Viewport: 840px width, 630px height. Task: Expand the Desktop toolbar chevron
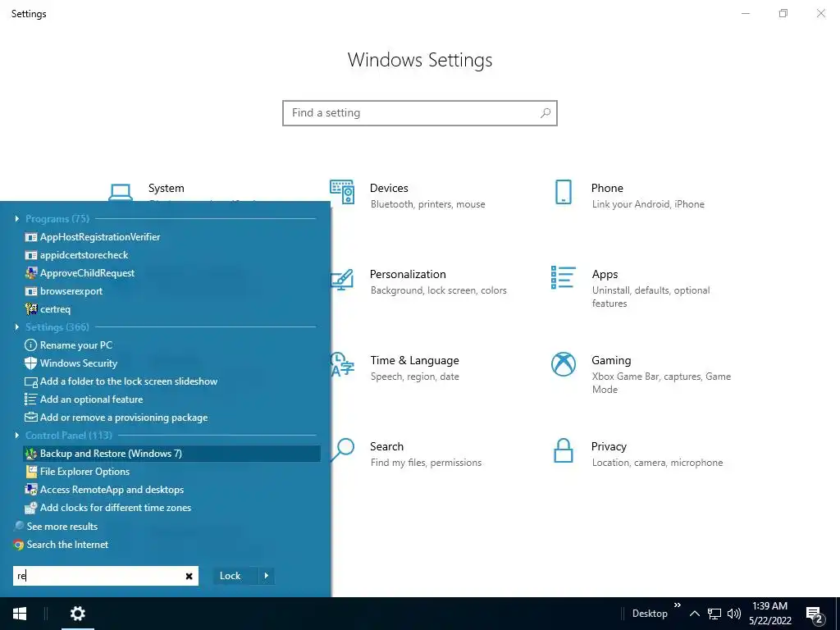pyautogui.click(x=677, y=605)
